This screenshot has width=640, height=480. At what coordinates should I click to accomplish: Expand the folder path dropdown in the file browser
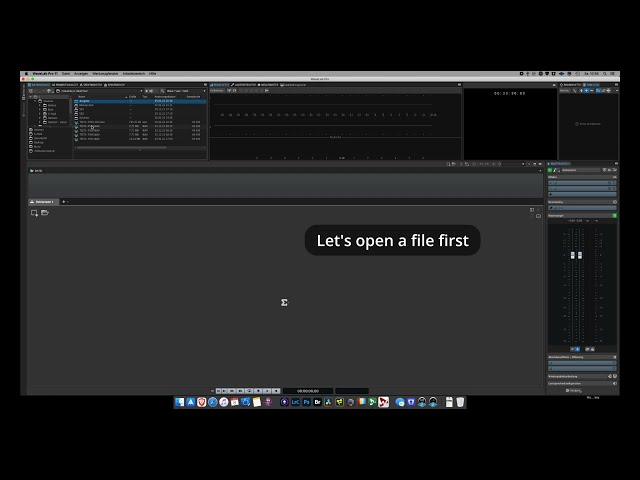click(141, 91)
